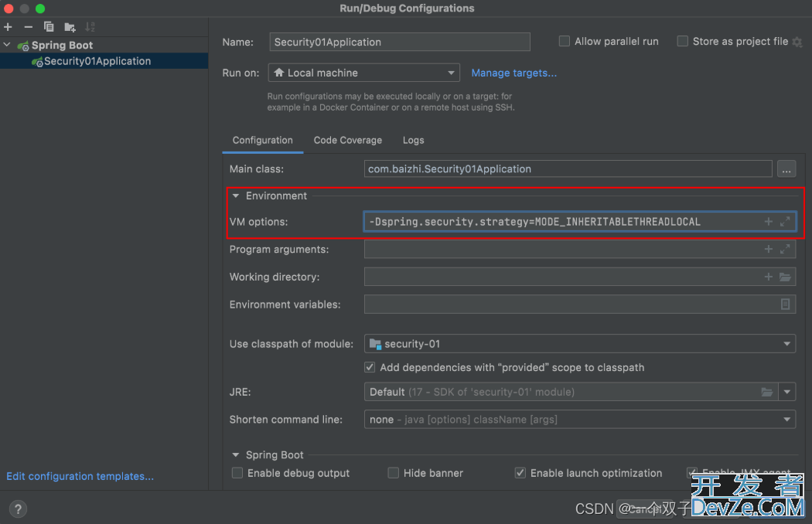The width and height of the screenshot is (812, 524).
Task: Open Manage targets link
Action: (513, 73)
